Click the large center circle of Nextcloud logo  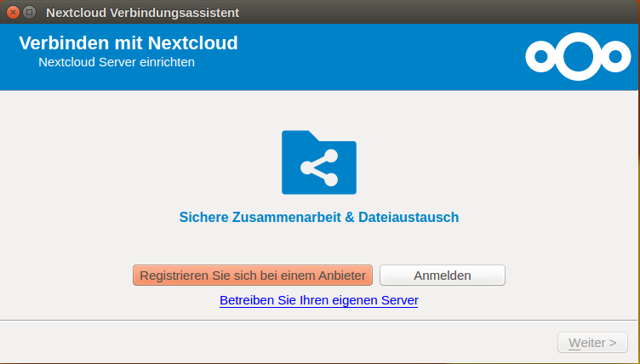[x=578, y=56]
